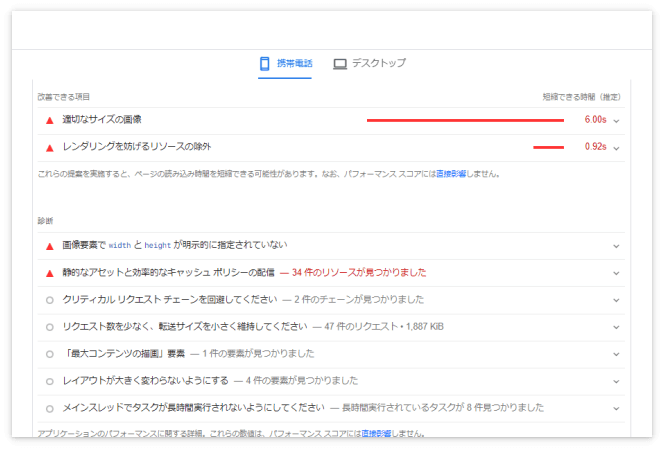Open the 直接影響 link under opportunities
Image resolution: width=664 pixels, height=450 pixels.
[451, 174]
